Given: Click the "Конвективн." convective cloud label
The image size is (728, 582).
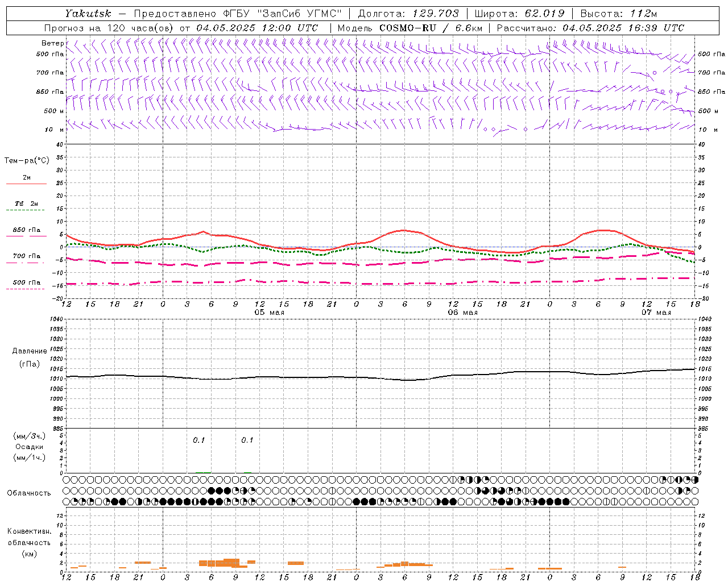Looking at the screenshot, I should 29,531.
